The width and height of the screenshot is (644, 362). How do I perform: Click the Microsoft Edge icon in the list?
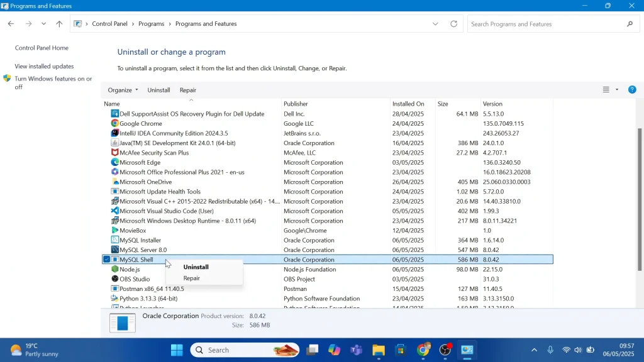[114, 162]
